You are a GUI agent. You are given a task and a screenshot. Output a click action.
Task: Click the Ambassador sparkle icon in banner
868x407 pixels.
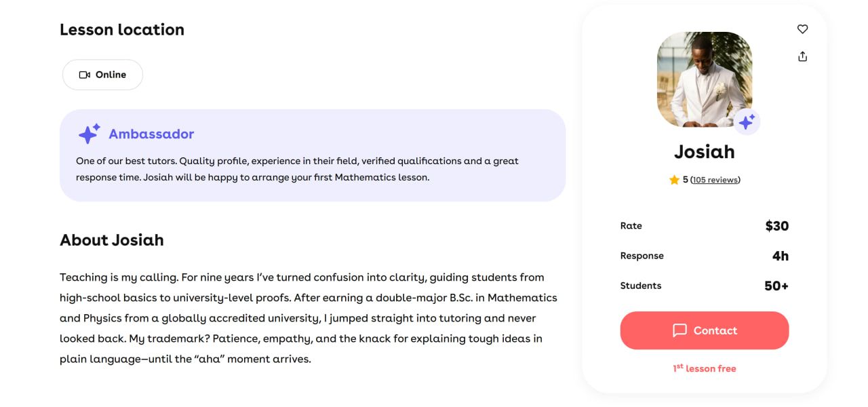click(89, 134)
